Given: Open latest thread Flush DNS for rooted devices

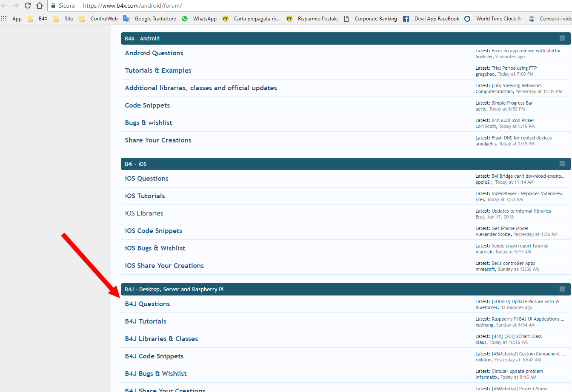Looking at the screenshot, I should (522, 138).
